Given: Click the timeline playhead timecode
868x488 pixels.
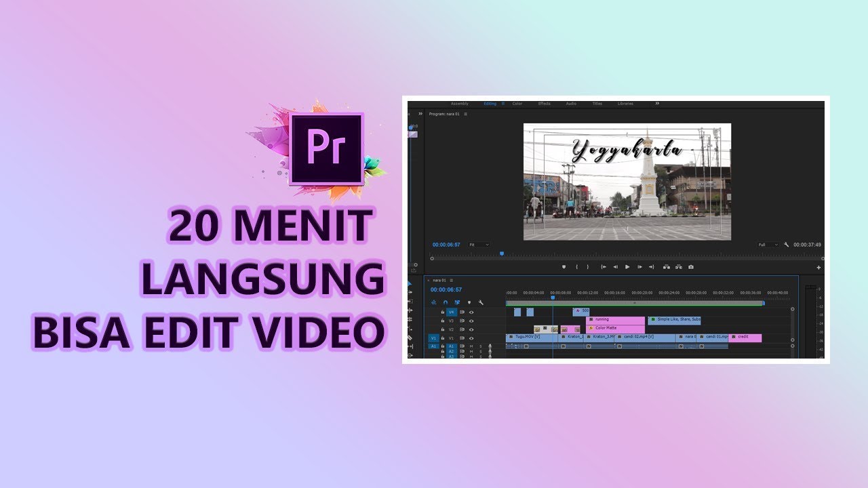Looking at the screenshot, I should [x=446, y=289].
